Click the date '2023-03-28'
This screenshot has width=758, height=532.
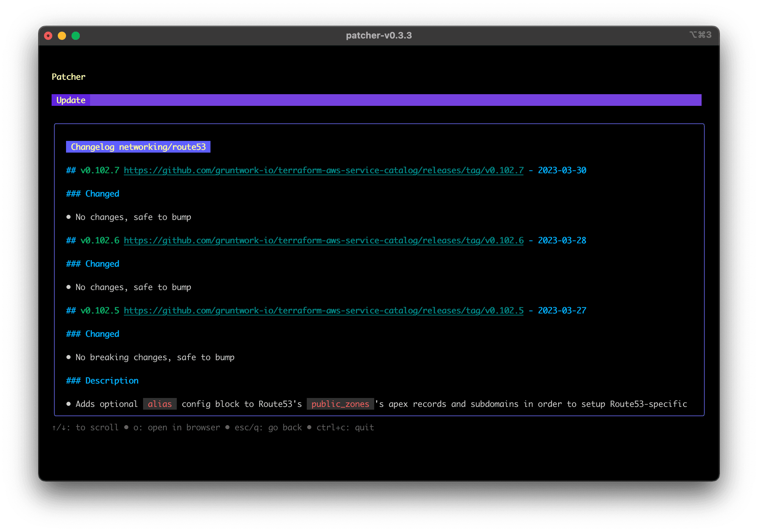(562, 241)
